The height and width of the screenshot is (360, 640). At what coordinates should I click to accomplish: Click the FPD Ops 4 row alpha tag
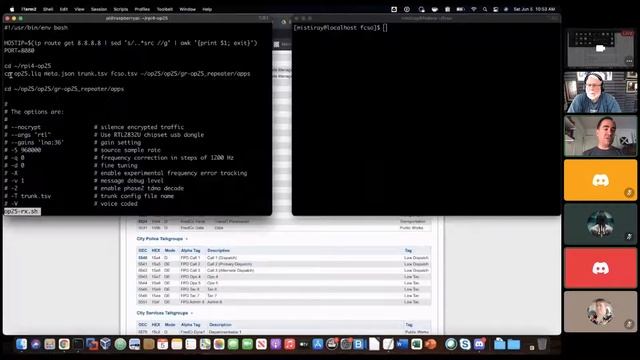[x=191, y=277]
